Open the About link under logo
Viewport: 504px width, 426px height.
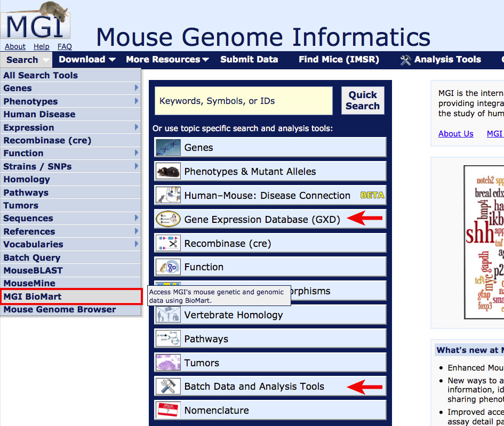(x=15, y=46)
